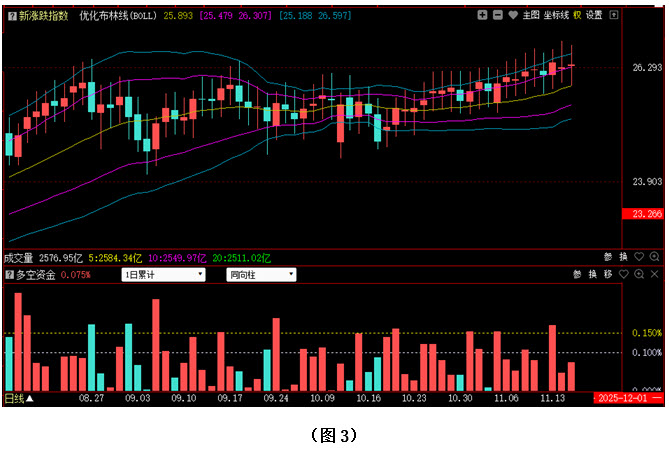The image size is (669, 455).
Task: Click the up-arrow box icon at top right
Action: pyautogui.click(x=613, y=15)
